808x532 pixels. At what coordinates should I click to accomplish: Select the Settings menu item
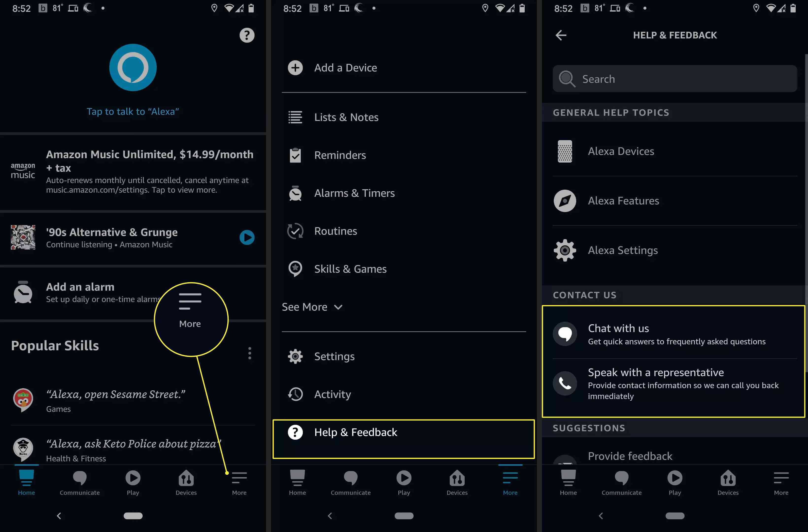point(335,356)
